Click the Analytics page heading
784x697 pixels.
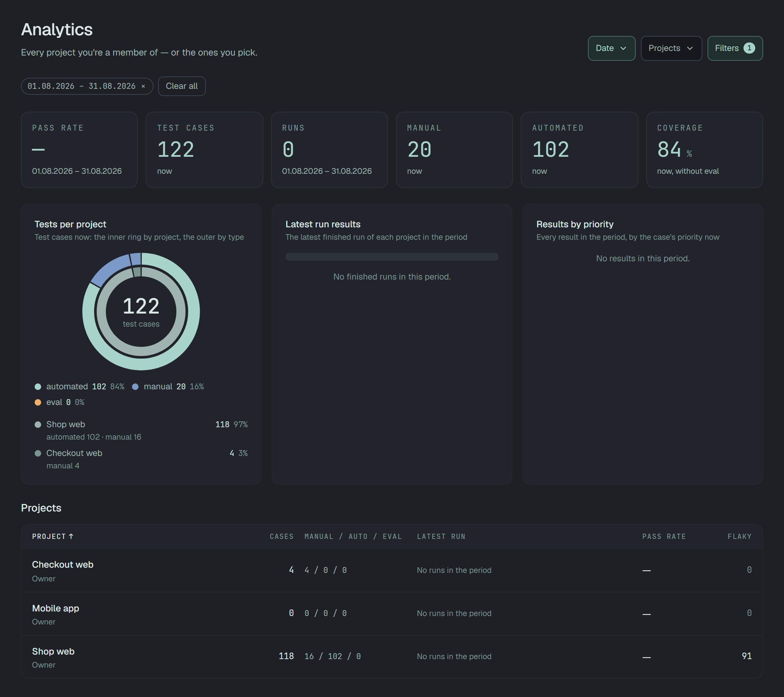coord(57,29)
